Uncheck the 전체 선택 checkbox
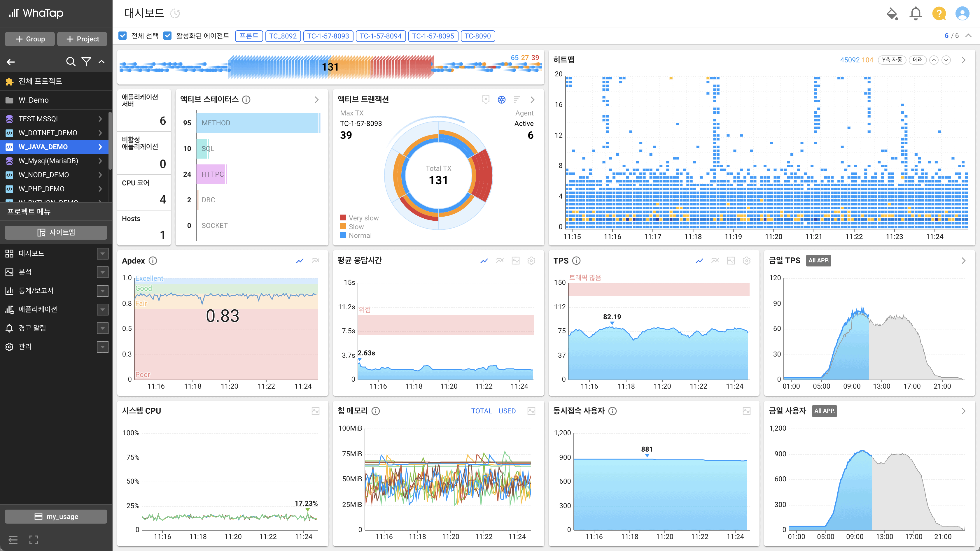The height and width of the screenshot is (551, 980). click(x=123, y=36)
